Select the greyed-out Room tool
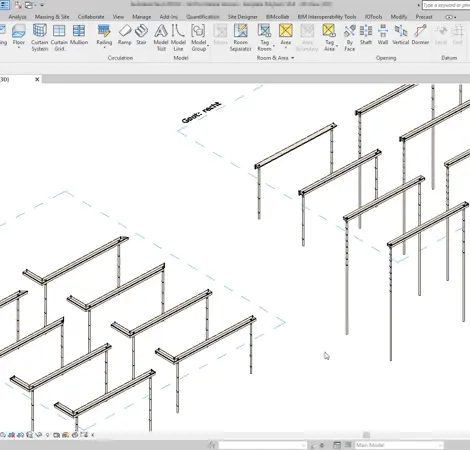The height and width of the screenshot is (450, 470). click(220, 35)
